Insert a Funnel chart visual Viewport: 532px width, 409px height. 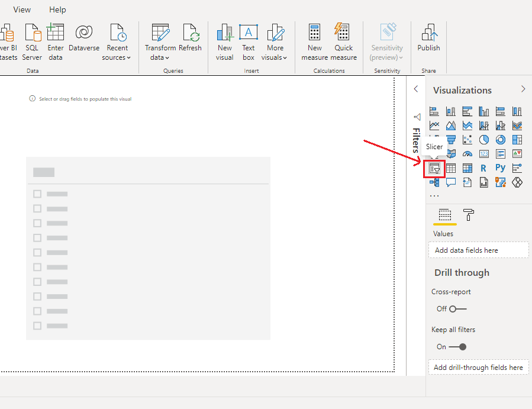click(451, 140)
